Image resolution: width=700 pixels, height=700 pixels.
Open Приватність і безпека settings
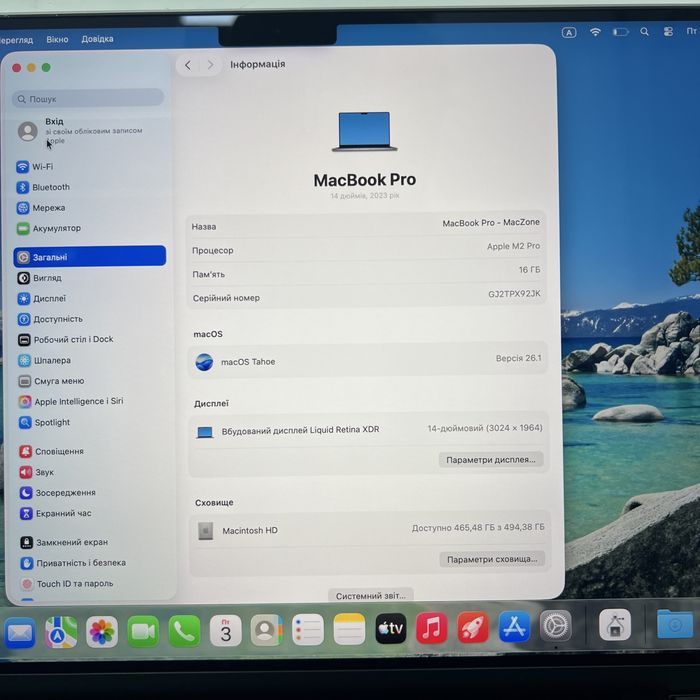pyautogui.click(x=73, y=563)
